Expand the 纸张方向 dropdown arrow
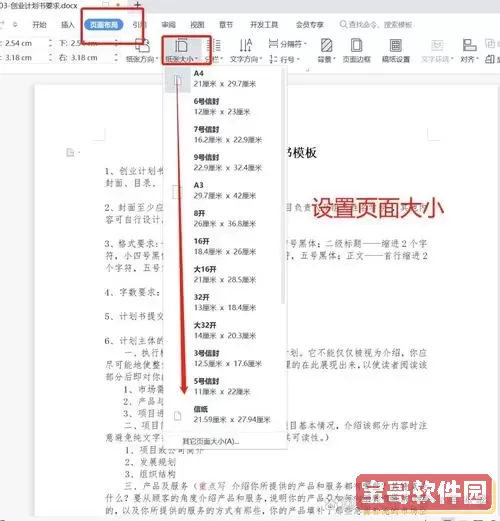Viewport: 500px width, 521px height. (x=157, y=59)
